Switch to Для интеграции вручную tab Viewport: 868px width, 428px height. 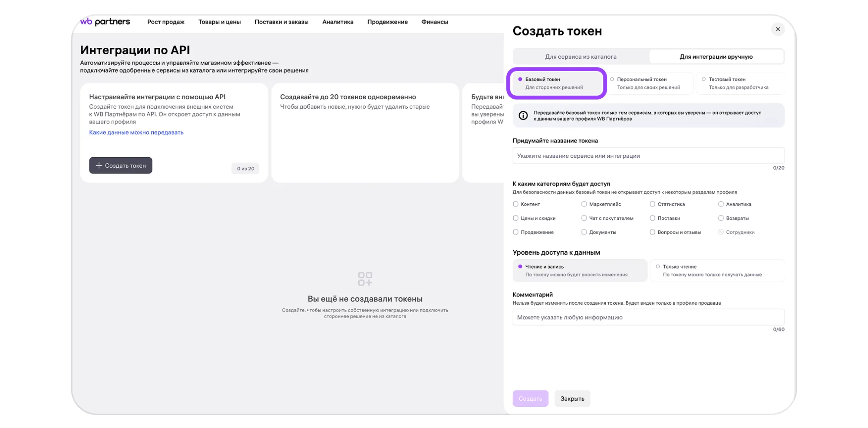(716, 56)
